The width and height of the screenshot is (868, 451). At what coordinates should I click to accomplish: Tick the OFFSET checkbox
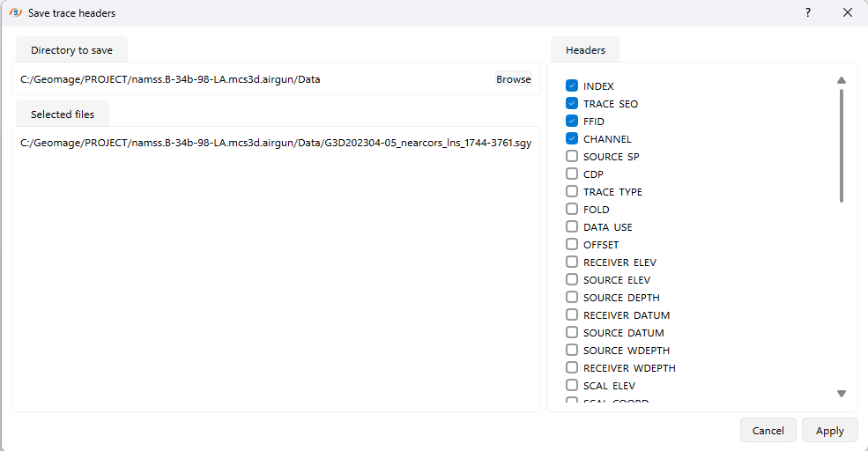click(572, 244)
